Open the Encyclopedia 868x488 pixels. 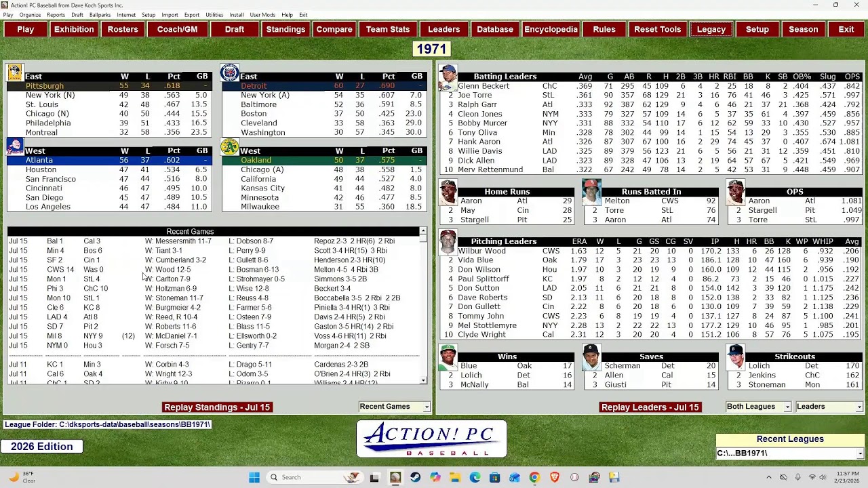coord(551,29)
